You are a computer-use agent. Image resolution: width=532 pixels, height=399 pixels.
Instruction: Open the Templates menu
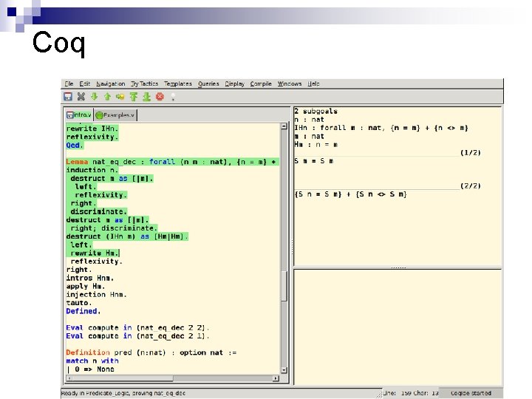coord(178,83)
